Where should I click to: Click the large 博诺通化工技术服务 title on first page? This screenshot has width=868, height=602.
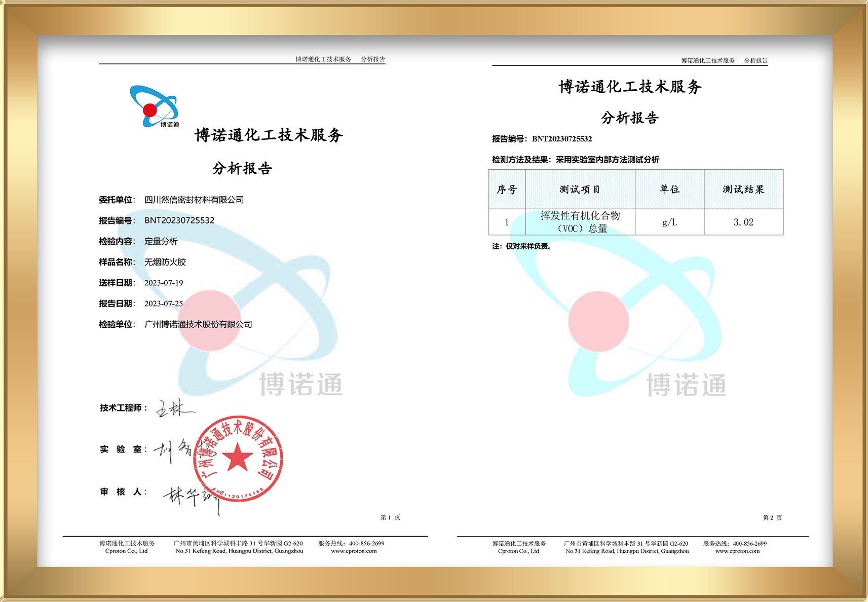pos(269,135)
